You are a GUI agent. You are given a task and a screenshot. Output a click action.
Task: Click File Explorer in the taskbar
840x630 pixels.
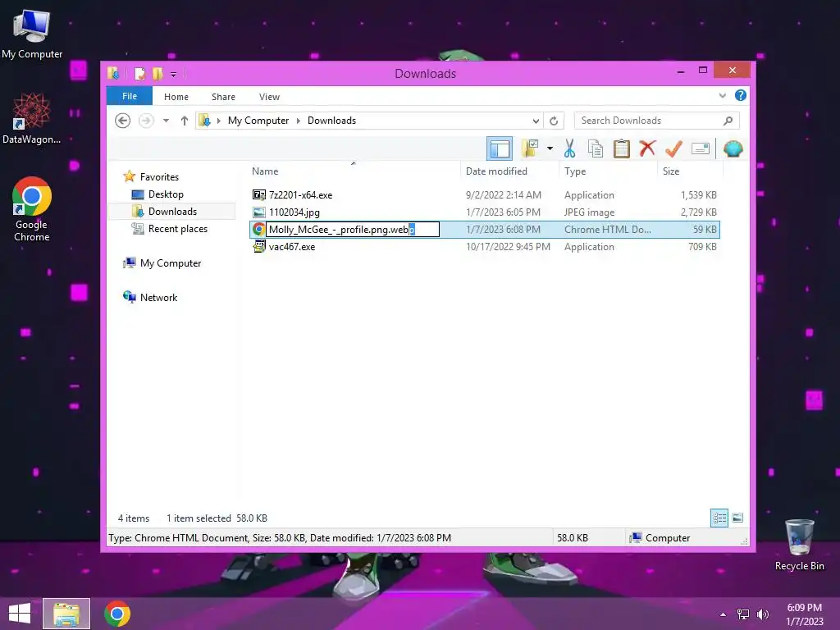pyautogui.click(x=66, y=614)
